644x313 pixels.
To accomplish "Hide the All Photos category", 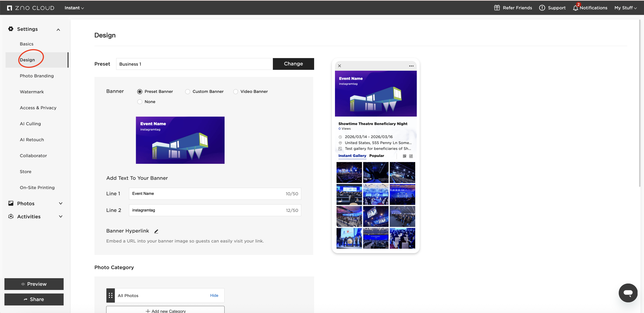I will (x=214, y=295).
